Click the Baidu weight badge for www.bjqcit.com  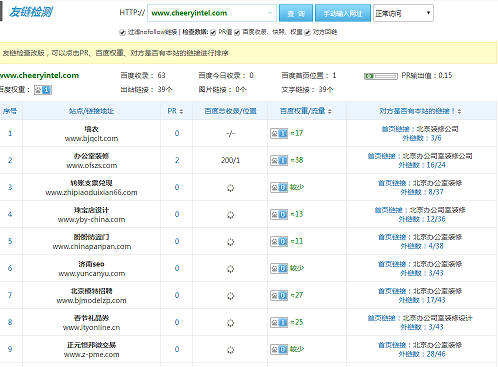(279, 133)
